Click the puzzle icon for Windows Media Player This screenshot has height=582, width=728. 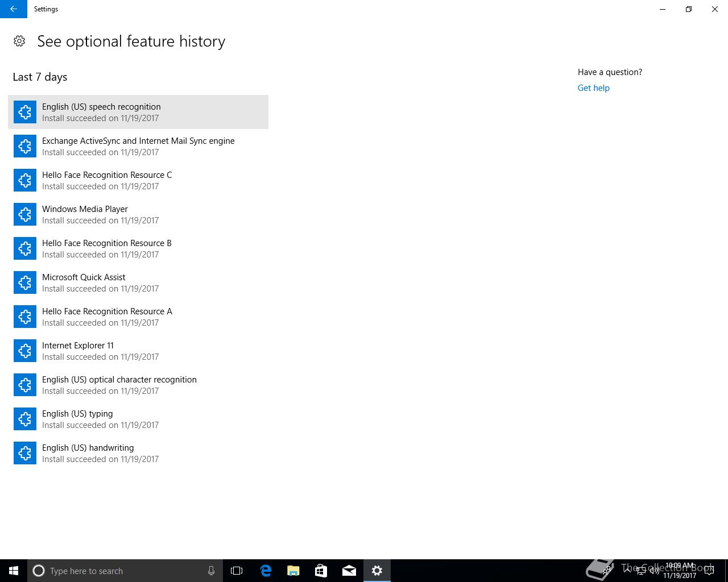click(25, 214)
